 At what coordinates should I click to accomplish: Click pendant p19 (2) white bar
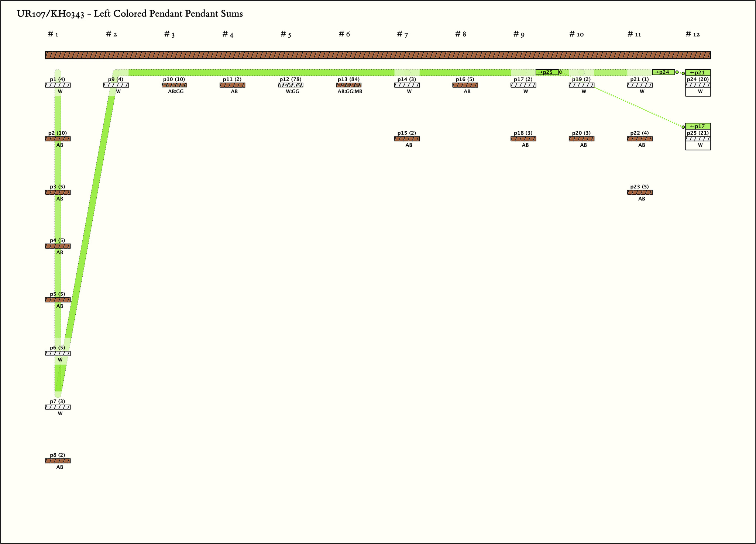(x=581, y=85)
